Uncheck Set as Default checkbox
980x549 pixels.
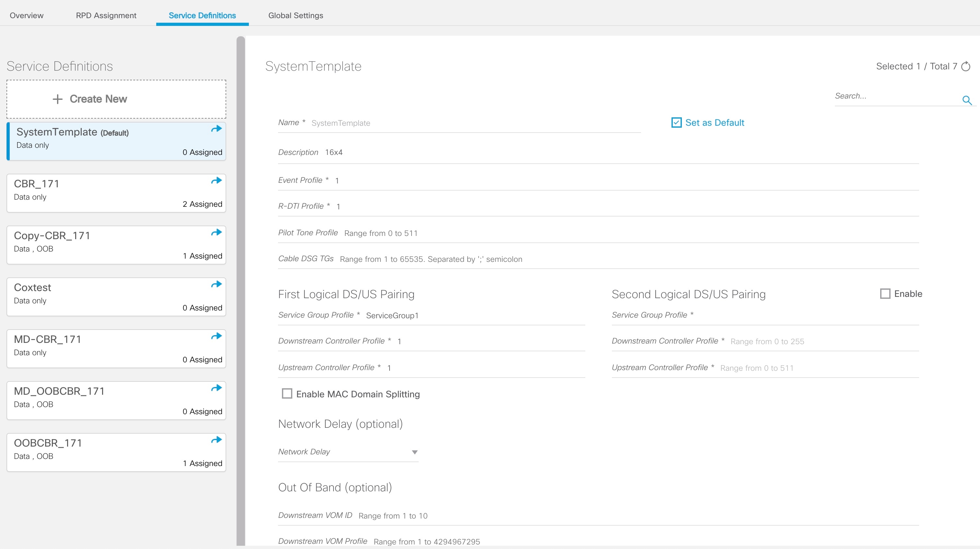pos(676,123)
